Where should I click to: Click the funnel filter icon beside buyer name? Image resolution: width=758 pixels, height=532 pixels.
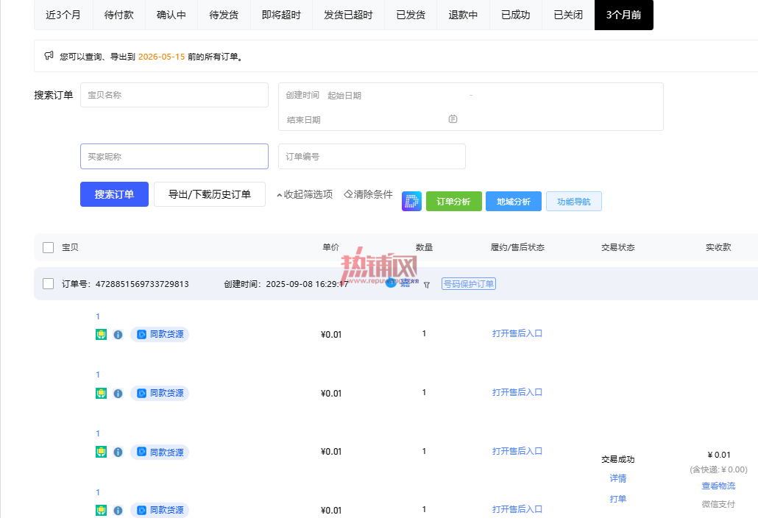(426, 285)
